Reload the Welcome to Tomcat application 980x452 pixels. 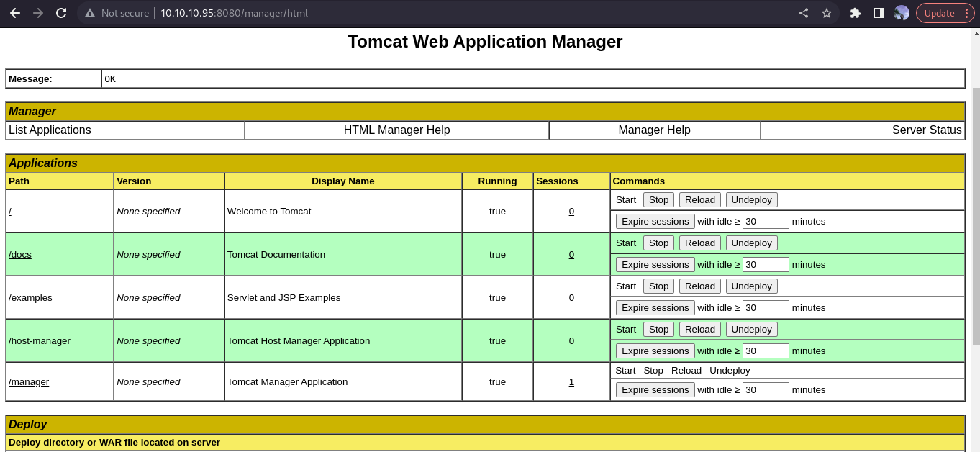tap(700, 200)
